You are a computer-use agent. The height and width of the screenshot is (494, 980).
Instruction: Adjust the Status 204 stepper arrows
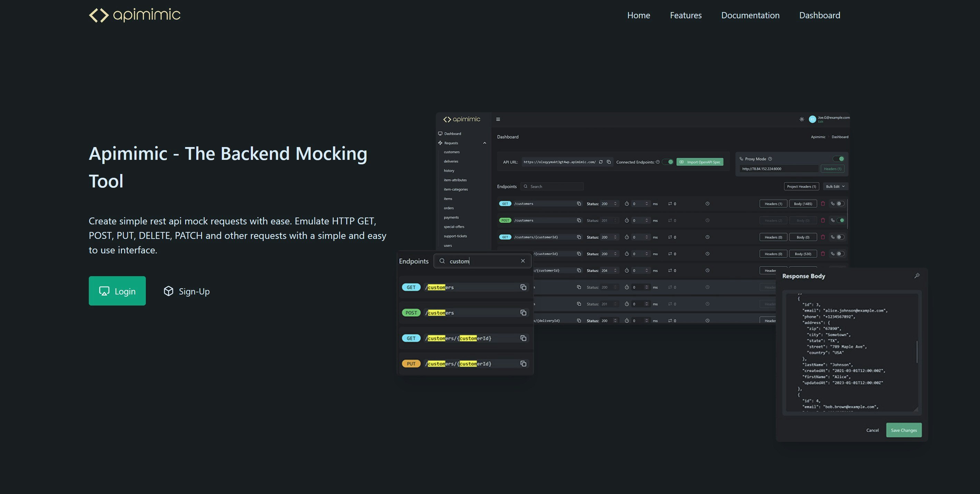[615, 271]
